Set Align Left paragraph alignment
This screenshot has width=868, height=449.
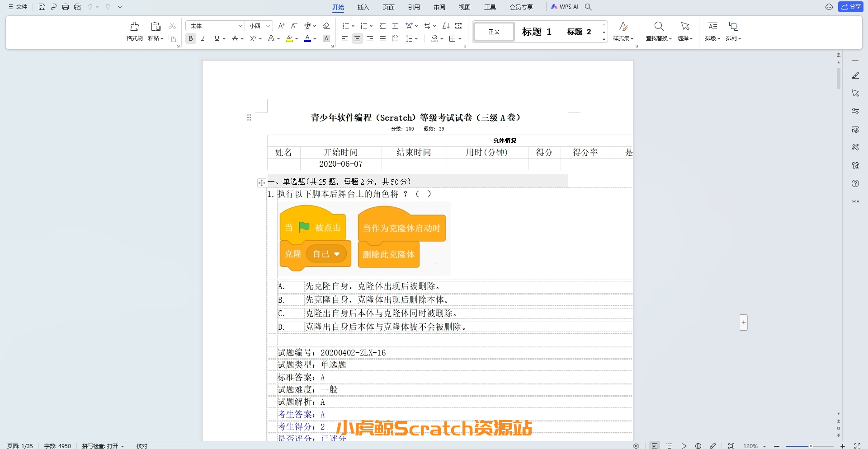pos(345,39)
